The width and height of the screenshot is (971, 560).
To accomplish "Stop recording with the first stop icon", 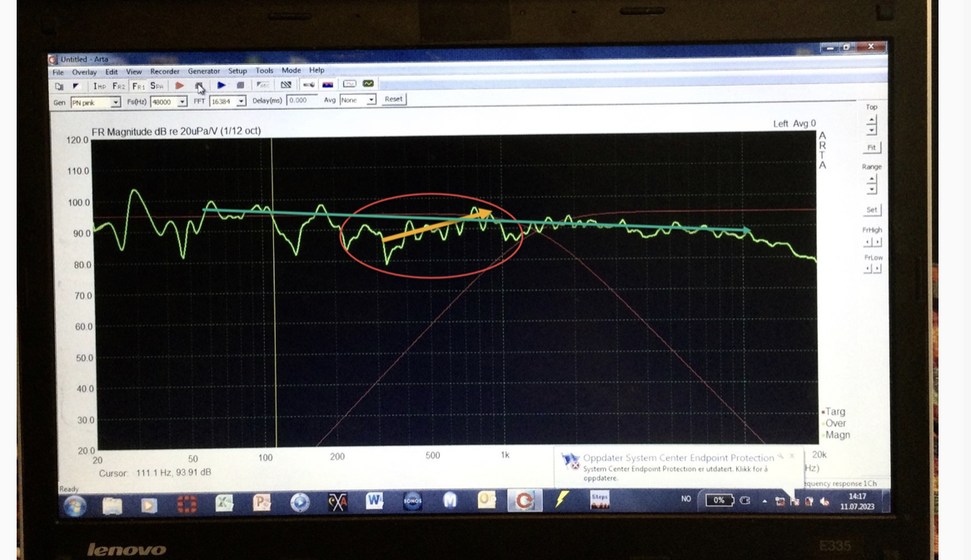I will (x=199, y=86).
